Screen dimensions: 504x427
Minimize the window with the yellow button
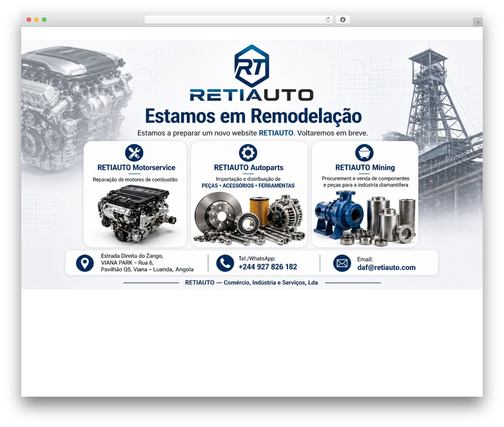(37, 20)
